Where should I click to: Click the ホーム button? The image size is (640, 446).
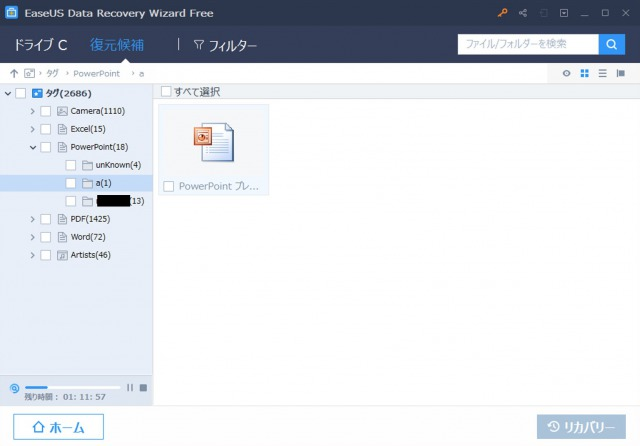point(58,427)
